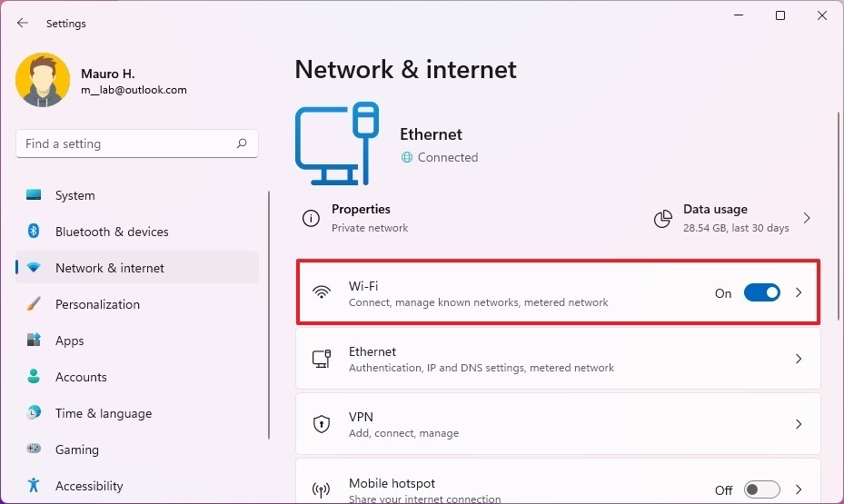
Task: Click the Personalization paintbrush icon
Action: pos(34,304)
